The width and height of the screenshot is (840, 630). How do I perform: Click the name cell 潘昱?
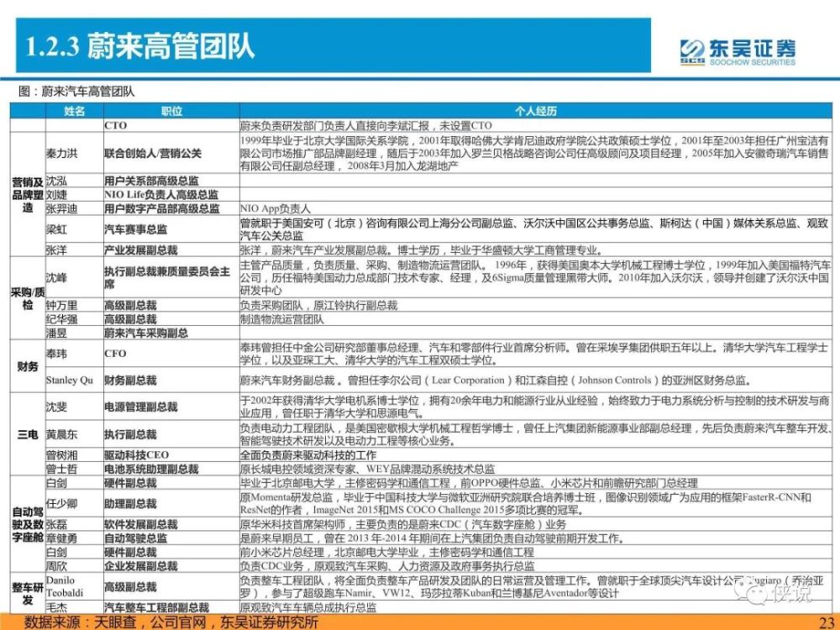click(x=75, y=333)
